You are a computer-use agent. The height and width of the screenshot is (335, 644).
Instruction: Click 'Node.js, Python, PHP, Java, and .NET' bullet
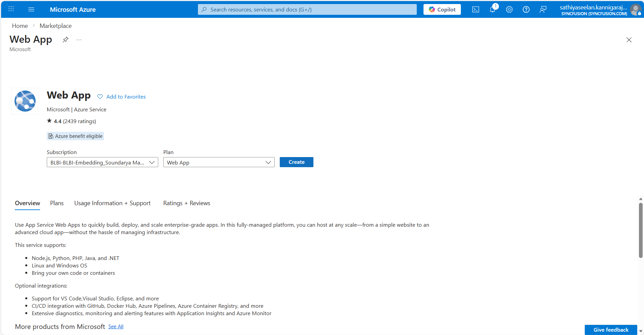coord(75,258)
